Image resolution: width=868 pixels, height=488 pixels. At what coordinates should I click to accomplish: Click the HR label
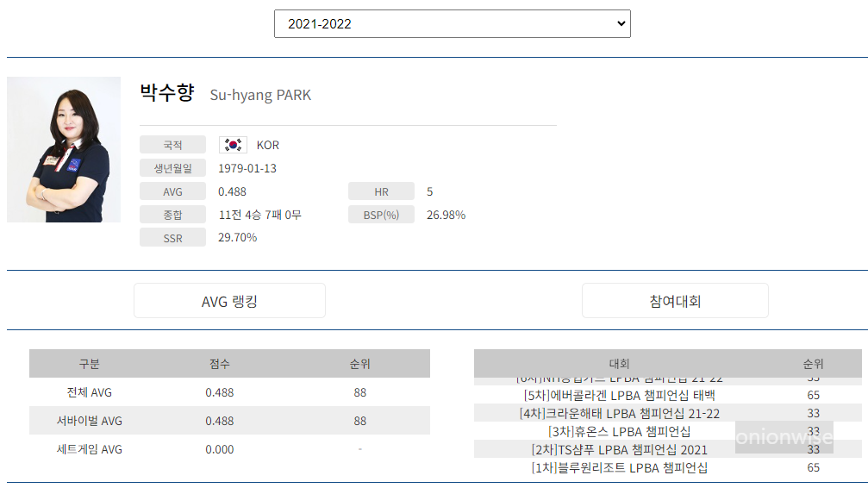[x=381, y=191]
